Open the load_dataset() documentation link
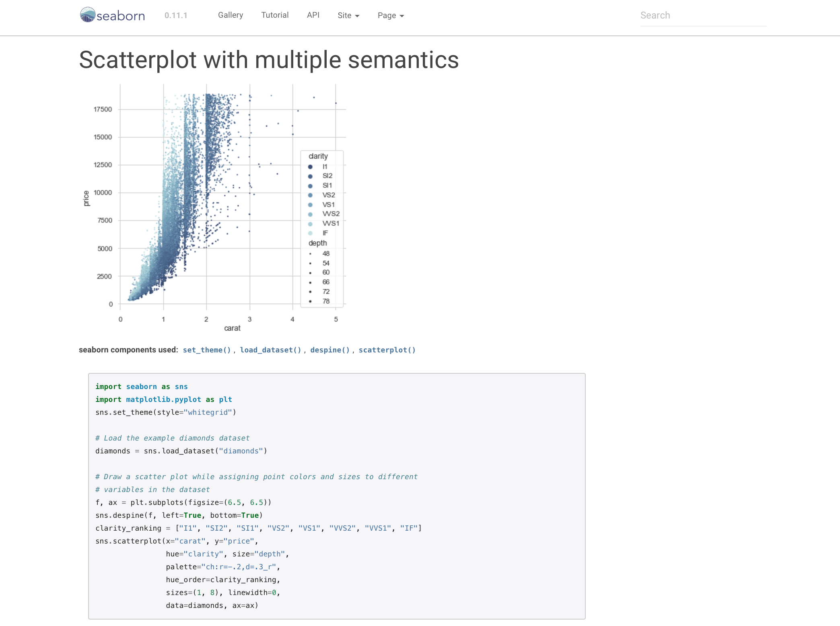 270,350
